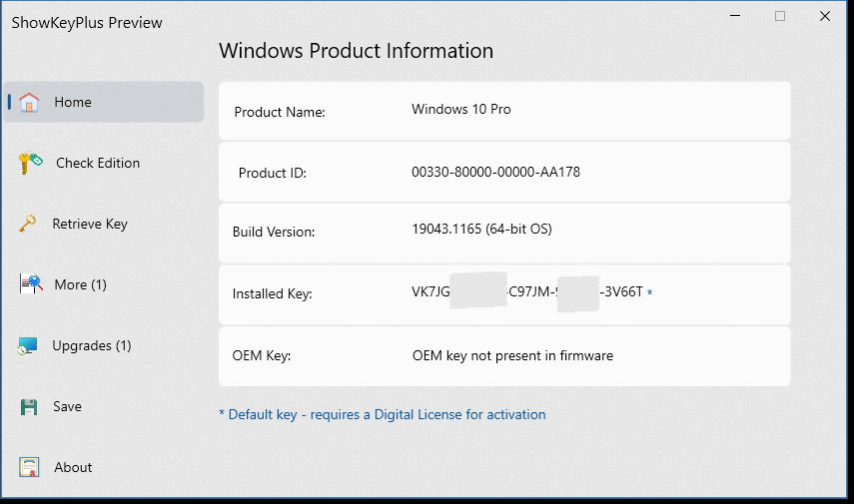Screen dimensions: 854x504
Task: Click the Installed Key value starting VK7JG
Action: pyautogui.click(x=527, y=292)
